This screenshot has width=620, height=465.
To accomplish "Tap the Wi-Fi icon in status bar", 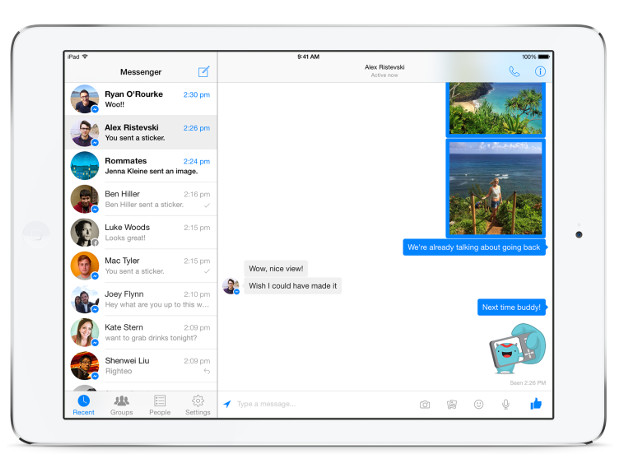I will pyautogui.click(x=85, y=57).
